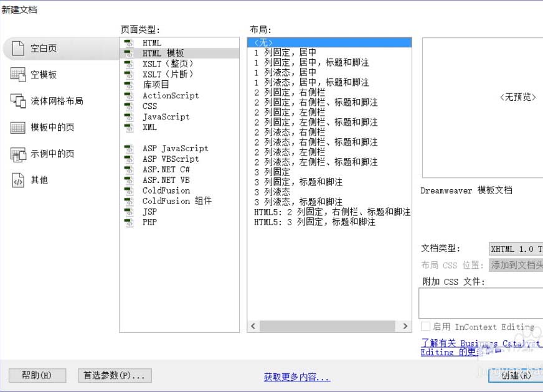The height and width of the screenshot is (392, 543).
Task: Select the 示例中的页 sample page icon
Action: coord(18,154)
